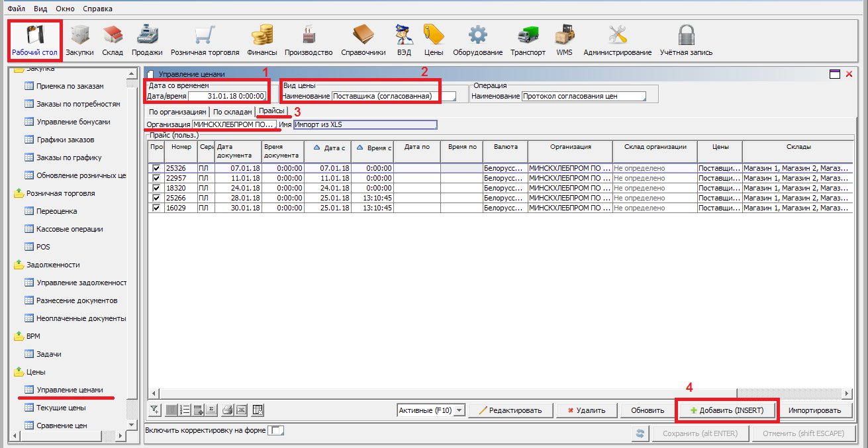
Task: Open the Администрирование tools icon
Action: point(617,40)
